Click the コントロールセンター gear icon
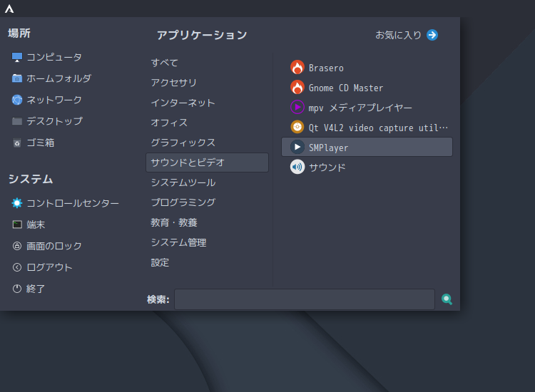The height and width of the screenshot is (392, 535). tap(16, 203)
